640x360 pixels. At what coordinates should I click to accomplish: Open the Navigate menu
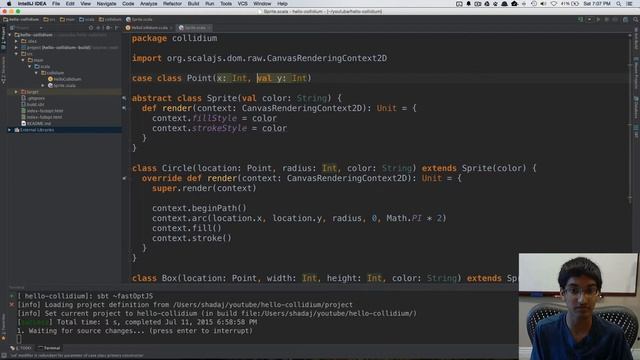[106, 4]
